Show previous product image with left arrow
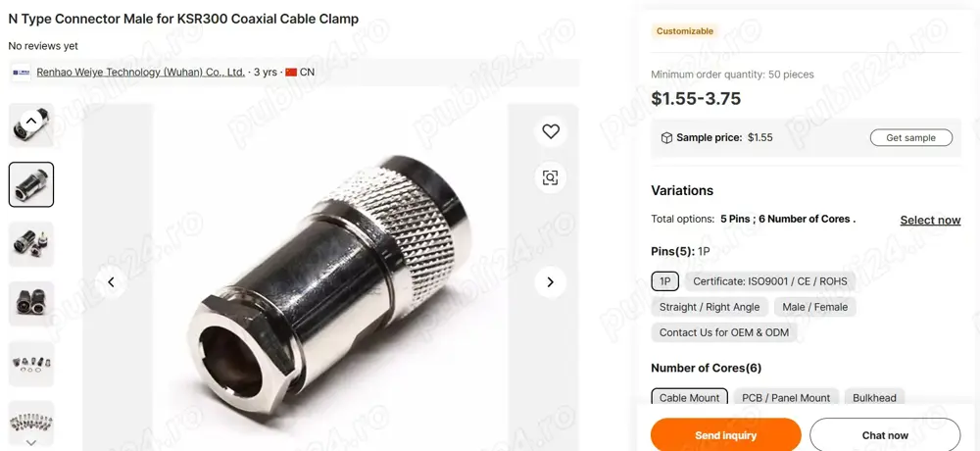The height and width of the screenshot is (451, 980). (x=112, y=282)
